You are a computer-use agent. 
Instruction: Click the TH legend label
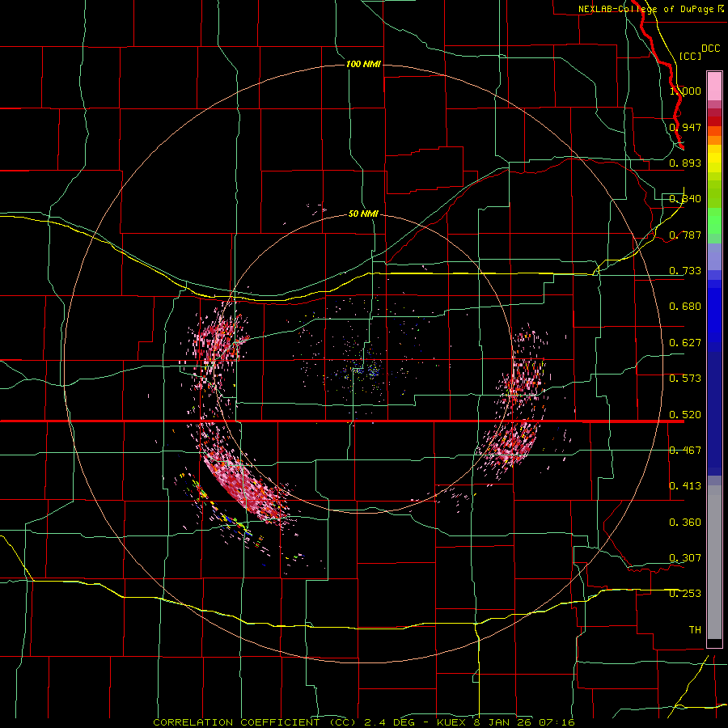[x=695, y=630]
